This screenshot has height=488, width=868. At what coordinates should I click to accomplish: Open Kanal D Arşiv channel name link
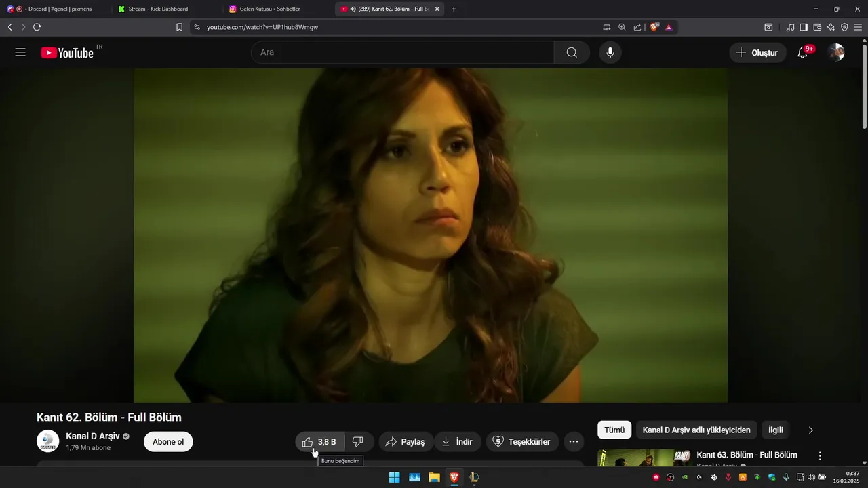[93, 436]
